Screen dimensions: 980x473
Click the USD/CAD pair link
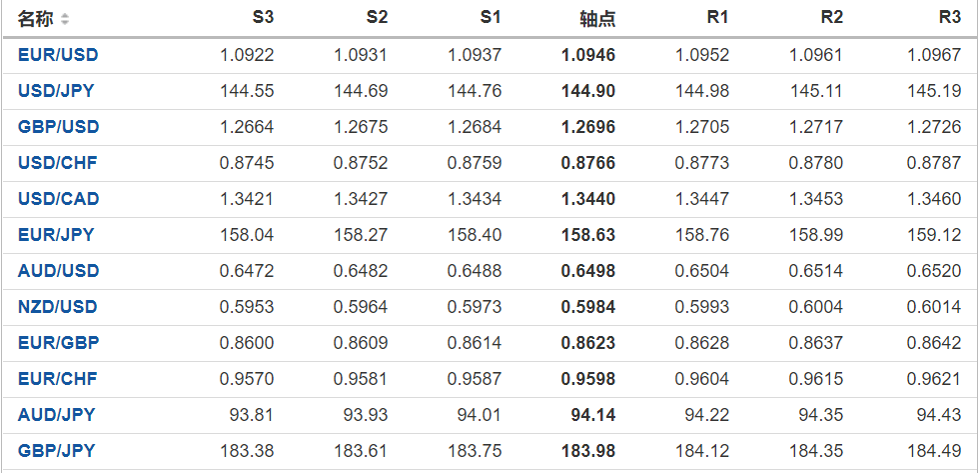tap(58, 199)
